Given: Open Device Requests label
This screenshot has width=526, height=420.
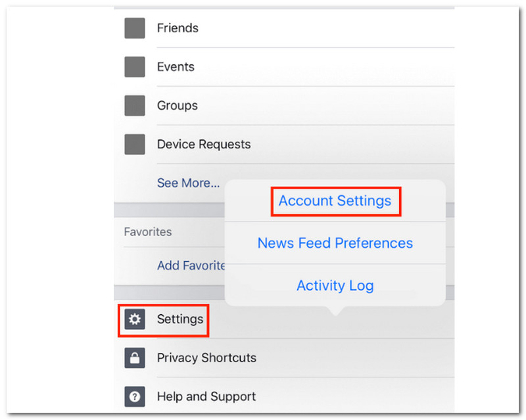Looking at the screenshot, I should tap(203, 144).
